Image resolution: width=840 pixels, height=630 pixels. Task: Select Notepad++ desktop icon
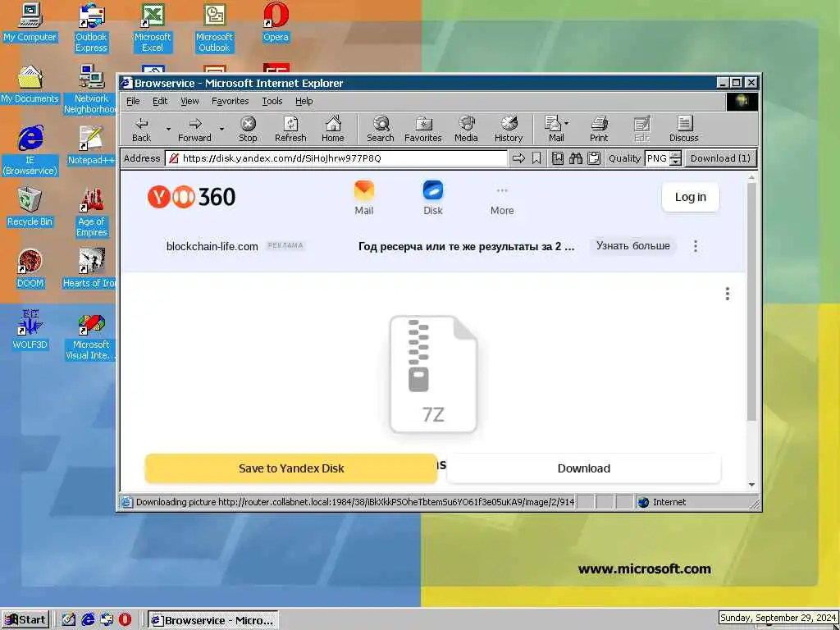(x=91, y=146)
